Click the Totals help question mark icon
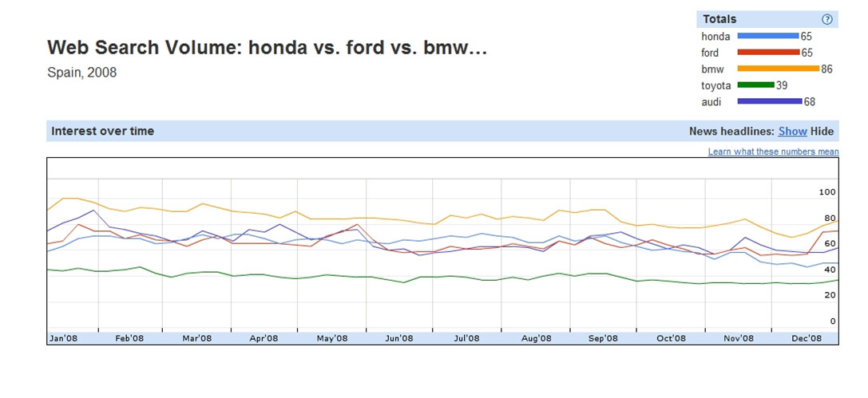 tap(827, 19)
